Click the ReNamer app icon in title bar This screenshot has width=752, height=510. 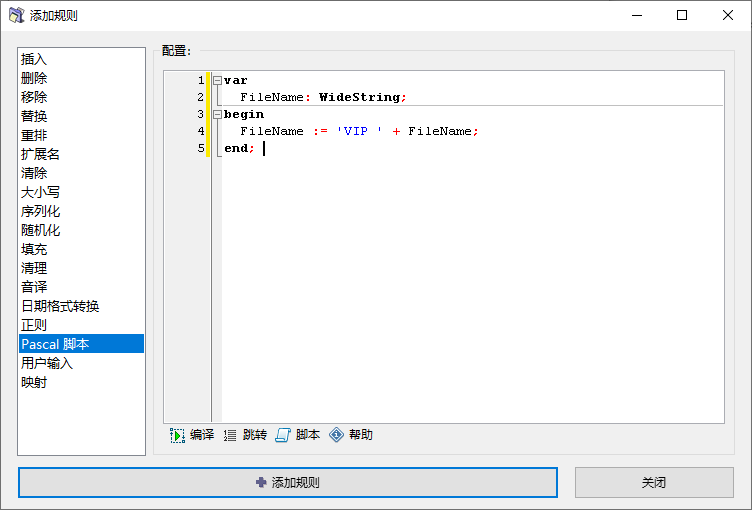pyautogui.click(x=17, y=15)
